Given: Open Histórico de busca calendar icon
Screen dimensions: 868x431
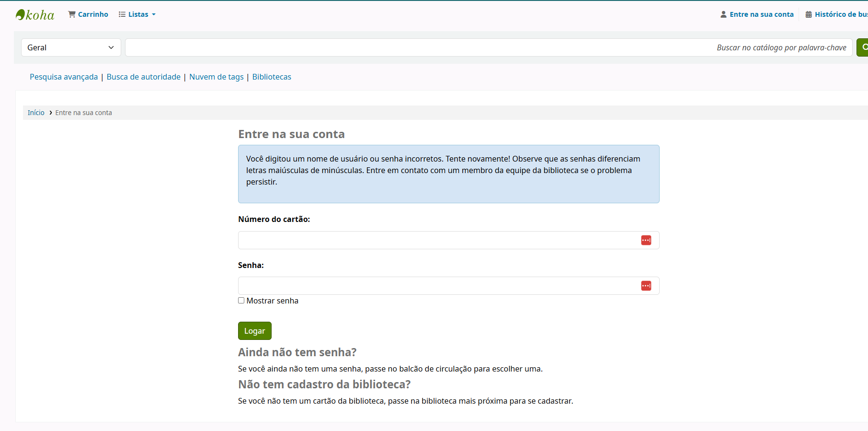Looking at the screenshot, I should tap(809, 14).
